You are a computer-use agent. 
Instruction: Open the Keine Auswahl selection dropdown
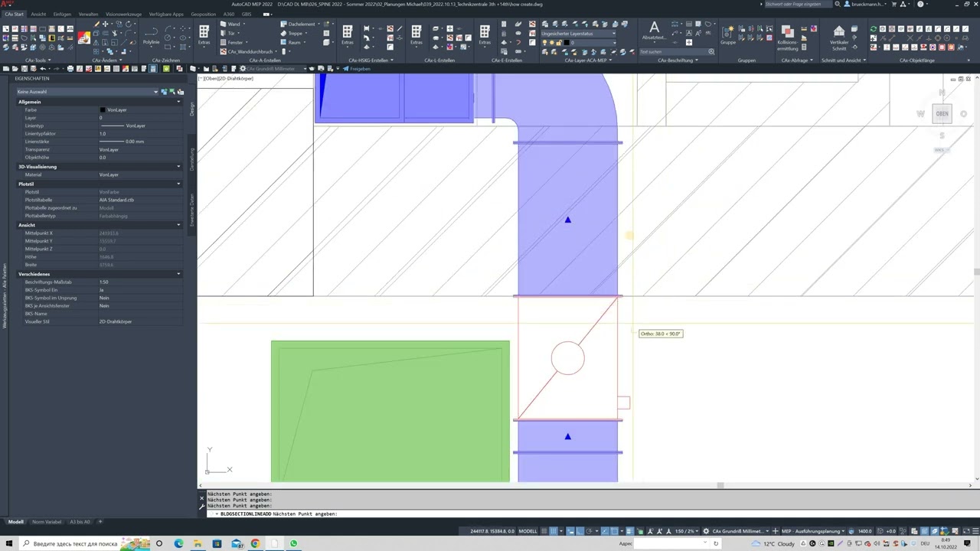coord(87,92)
